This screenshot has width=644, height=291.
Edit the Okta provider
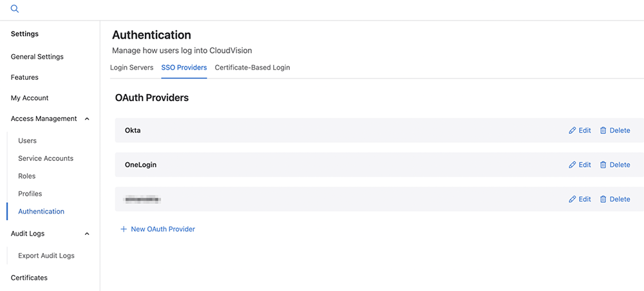tap(580, 131)
